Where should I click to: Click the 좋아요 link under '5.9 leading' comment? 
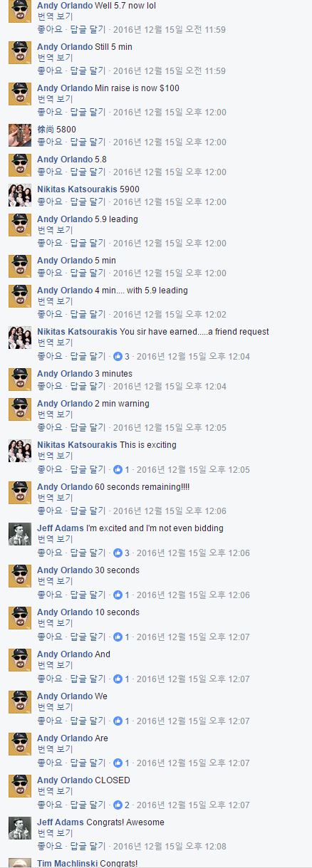50,243
